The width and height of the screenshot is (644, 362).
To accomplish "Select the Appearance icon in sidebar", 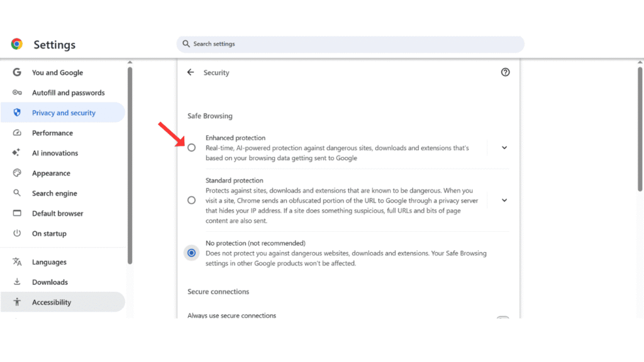I will [17, 173].
